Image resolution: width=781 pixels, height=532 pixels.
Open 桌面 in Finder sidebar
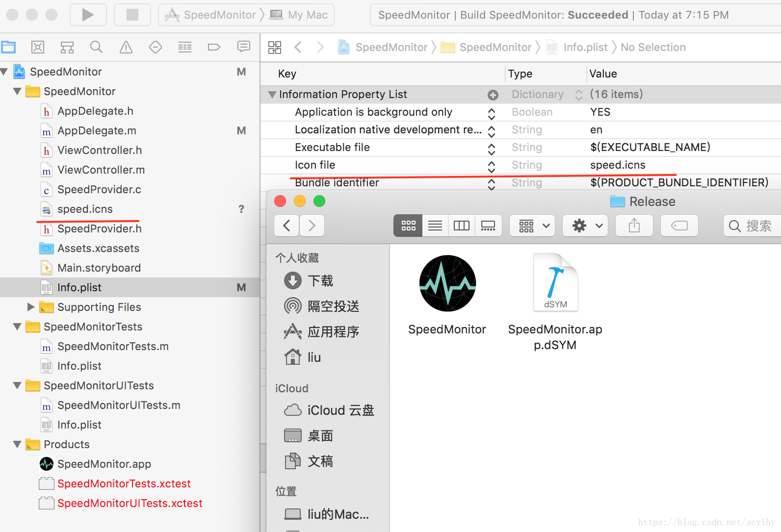[309, 436]
